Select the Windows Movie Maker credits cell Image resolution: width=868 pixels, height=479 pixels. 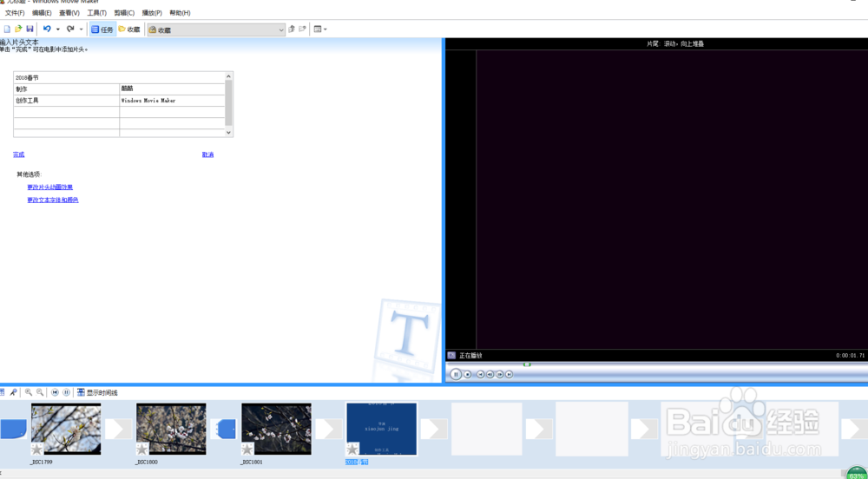172,101
